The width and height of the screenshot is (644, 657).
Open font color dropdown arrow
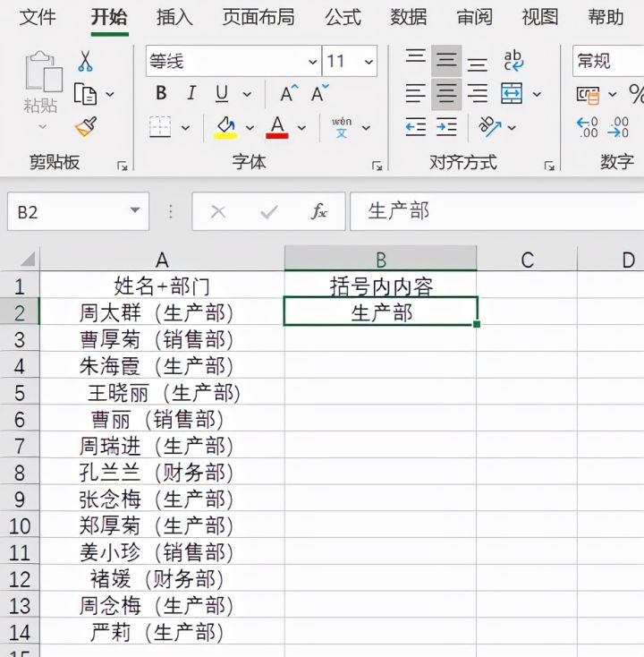pyautogui.click(x=301, y=128)
